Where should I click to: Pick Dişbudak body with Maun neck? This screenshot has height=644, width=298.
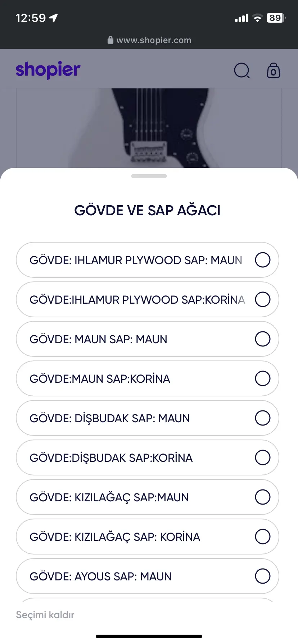148,418
